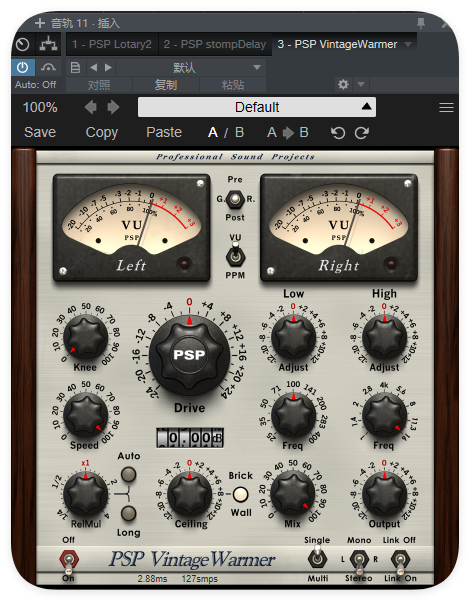Go to next host preset arrow

108,68
